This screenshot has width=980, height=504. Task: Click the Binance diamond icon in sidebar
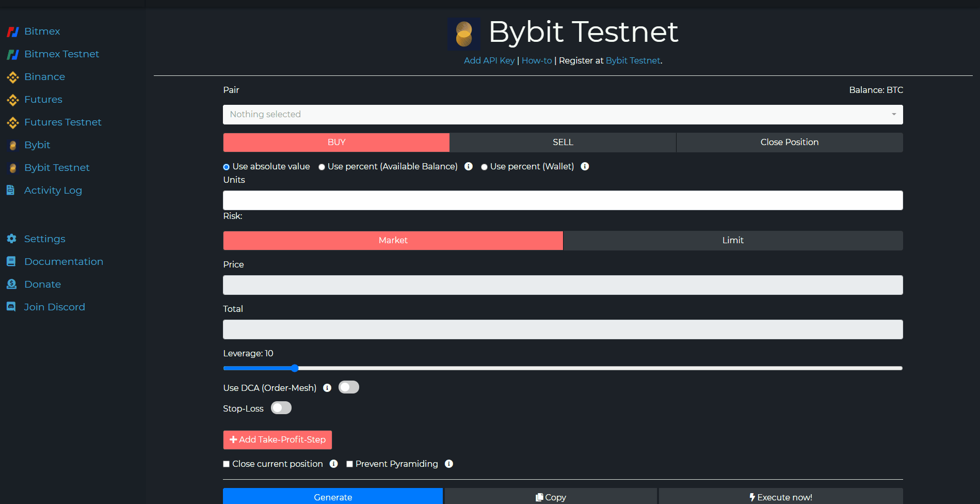13,77
